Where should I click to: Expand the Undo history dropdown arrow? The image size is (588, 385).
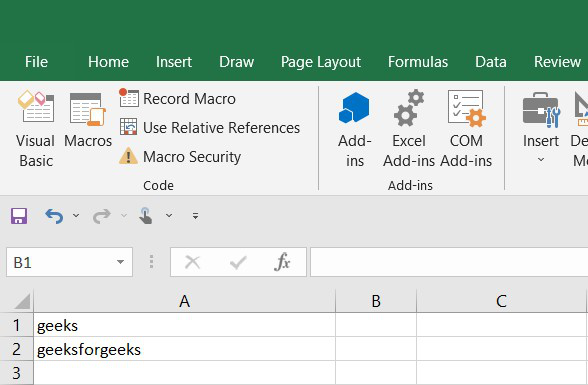pos(76,216)
